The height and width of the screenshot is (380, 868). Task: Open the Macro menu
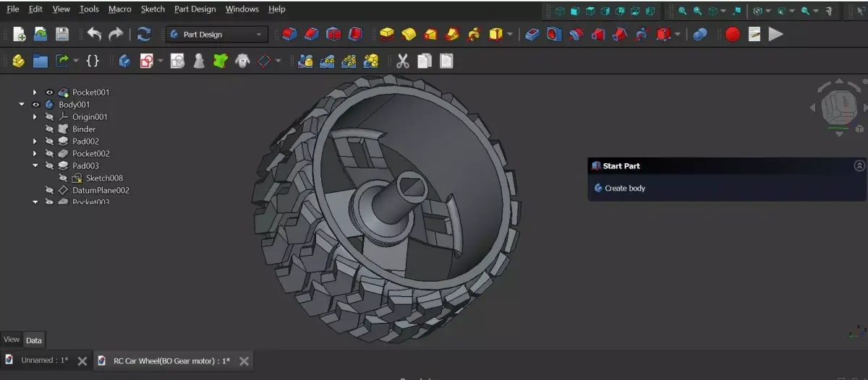point(120,9)
